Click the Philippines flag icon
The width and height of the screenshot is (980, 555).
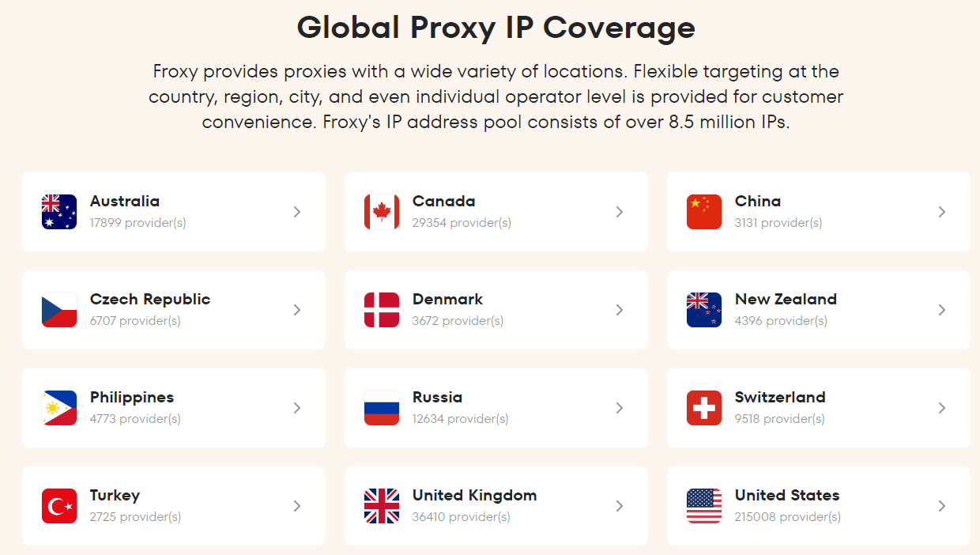59,408
